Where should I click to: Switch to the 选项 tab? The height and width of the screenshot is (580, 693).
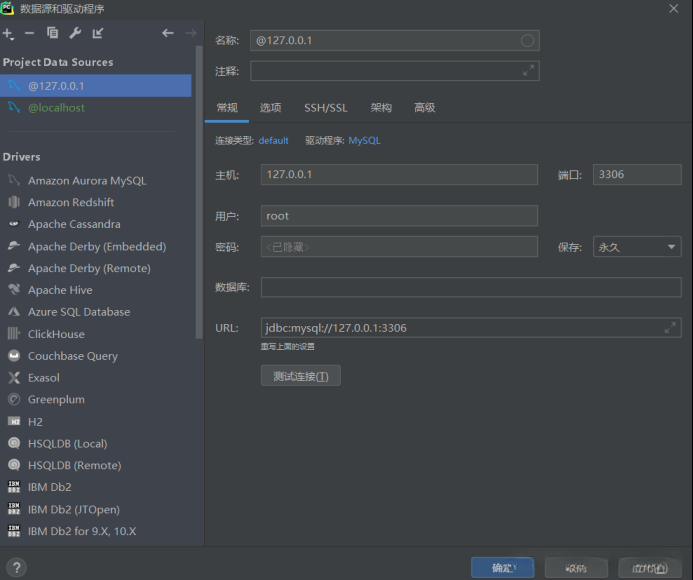click(270, 108)
